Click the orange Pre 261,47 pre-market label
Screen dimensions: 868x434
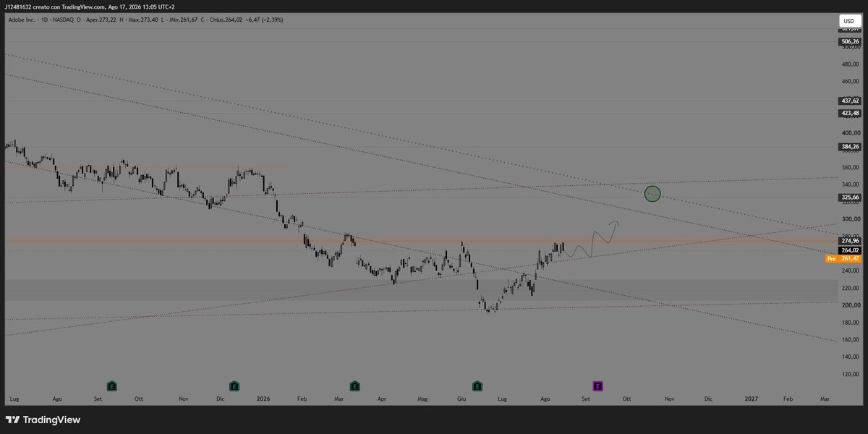[x=843, y=258]
